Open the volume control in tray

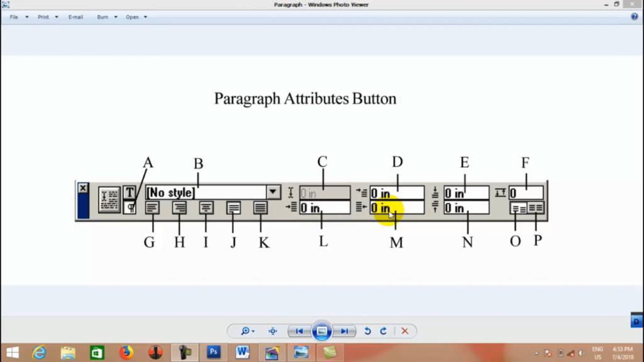click(x=582, y=353)
